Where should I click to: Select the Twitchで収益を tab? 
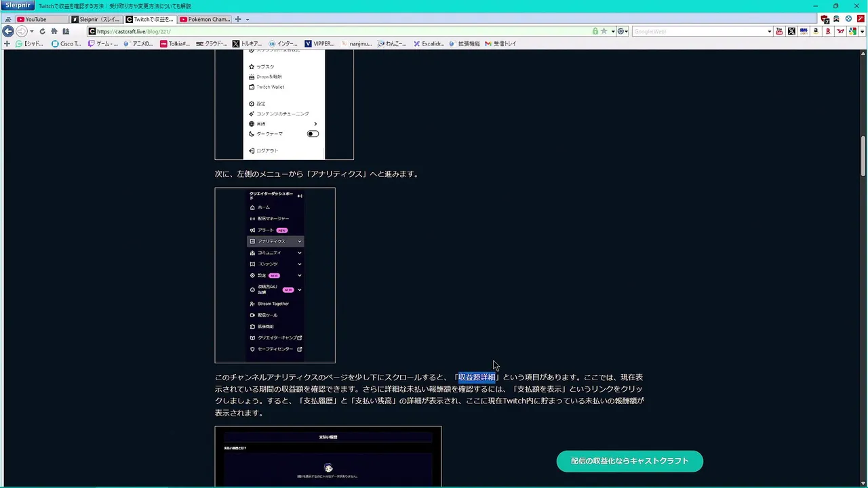pyautogui.click(x=151, y=19)
